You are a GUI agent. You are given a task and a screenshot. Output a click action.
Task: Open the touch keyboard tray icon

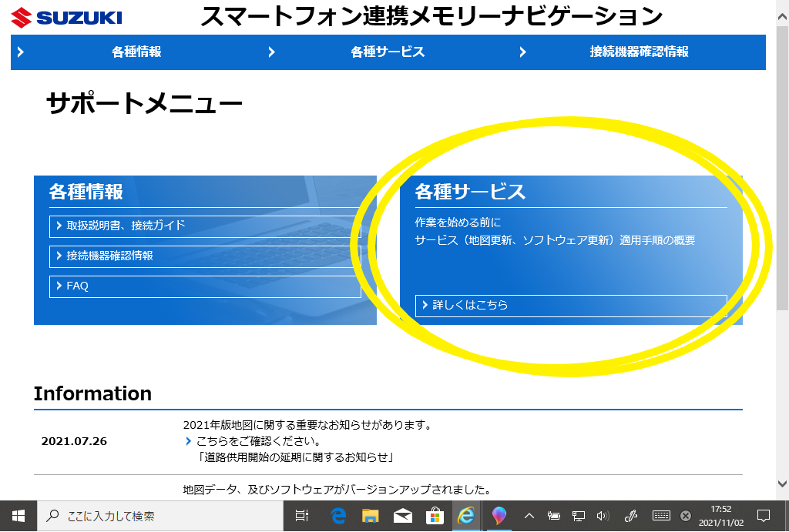[x=661, y=516]
